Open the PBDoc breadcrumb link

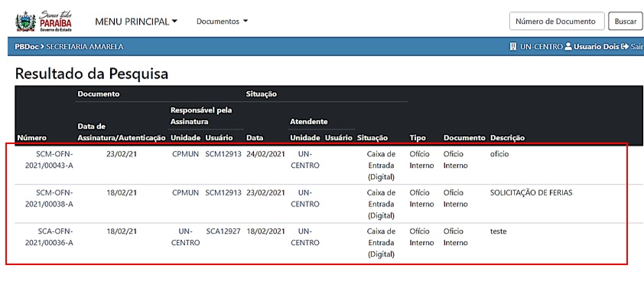click(x=26, y=47)
